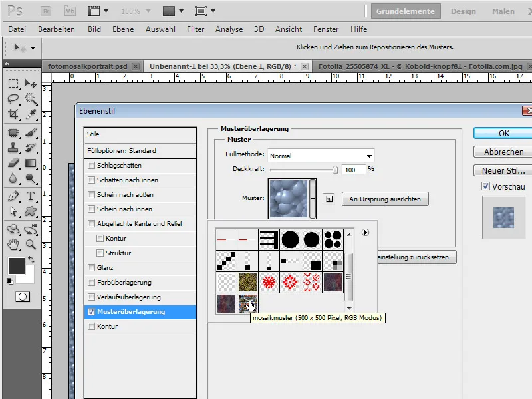Enable Abgeflachte Kante und Relief checkbox
The height and width of the screenshot is (399, 532).
coord(91,223)
